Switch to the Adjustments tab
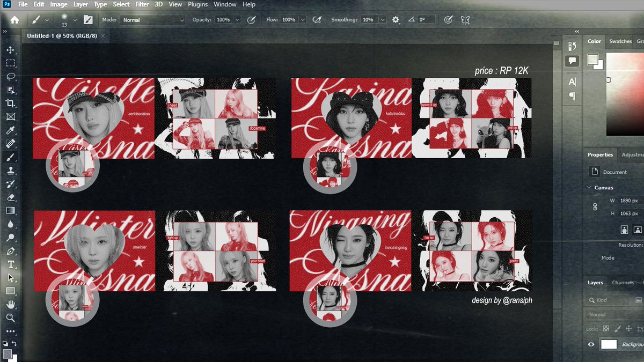 point(632,154)
